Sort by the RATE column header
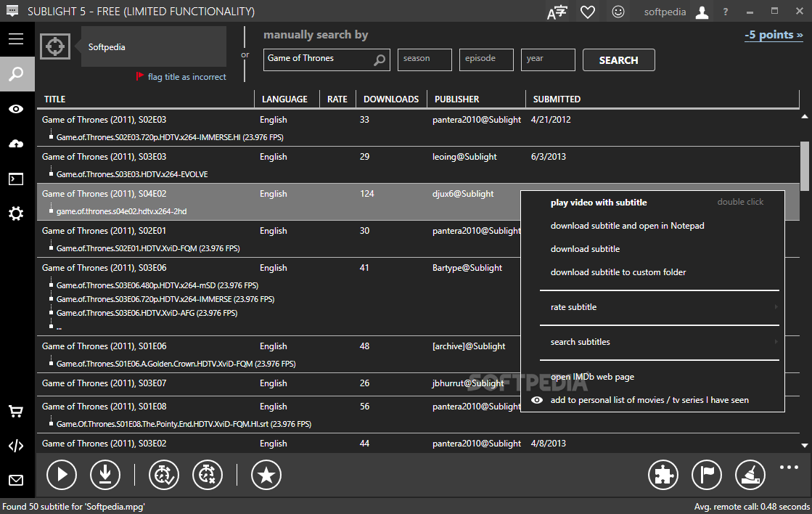This screenshot has width=812, height=514. [337, 99]
